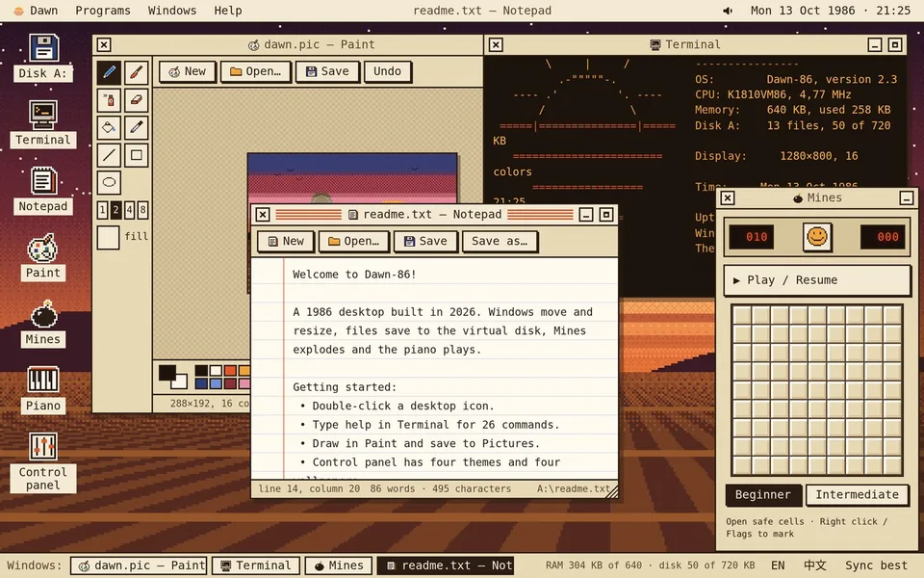The image size is (924, 578).
Task: Select the Brush tool in Paint
Action: point(136,72)
